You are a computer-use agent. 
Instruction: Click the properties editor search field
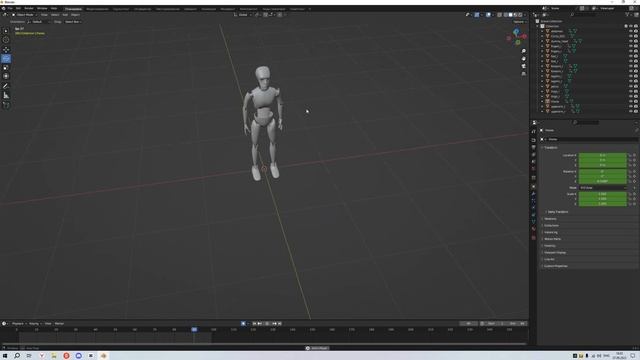(x=585, y=122)
